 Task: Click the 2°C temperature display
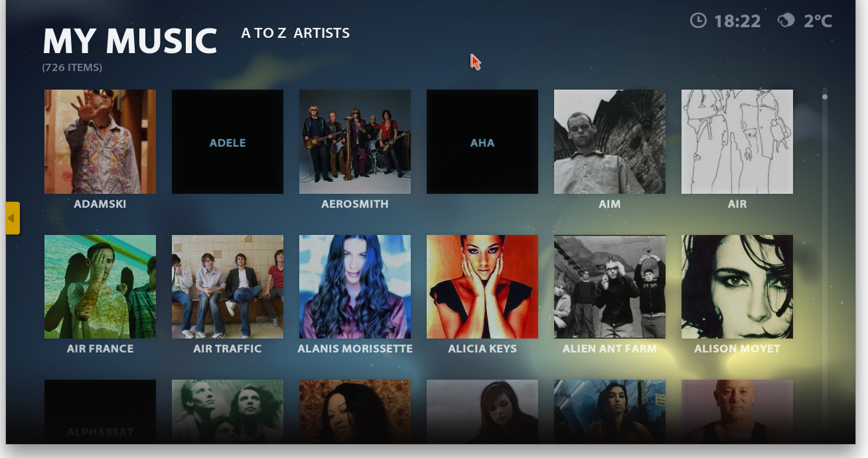point(818,21)
